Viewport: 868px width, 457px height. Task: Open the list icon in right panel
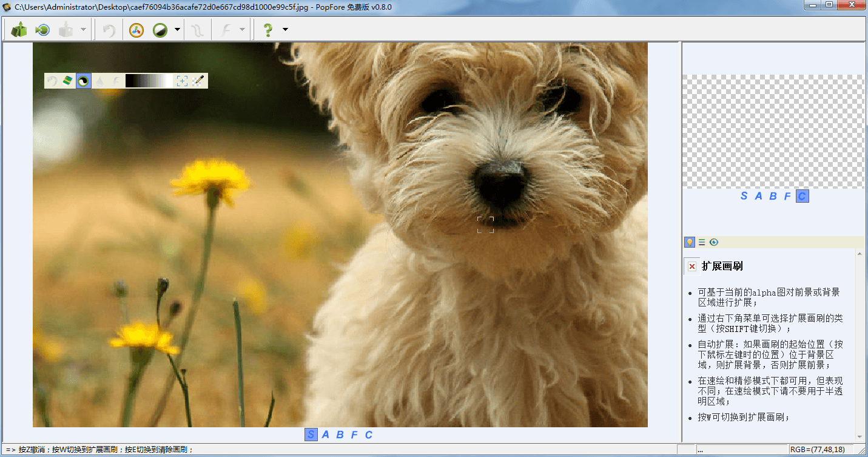pyautogui.click(x=702, y=242)
